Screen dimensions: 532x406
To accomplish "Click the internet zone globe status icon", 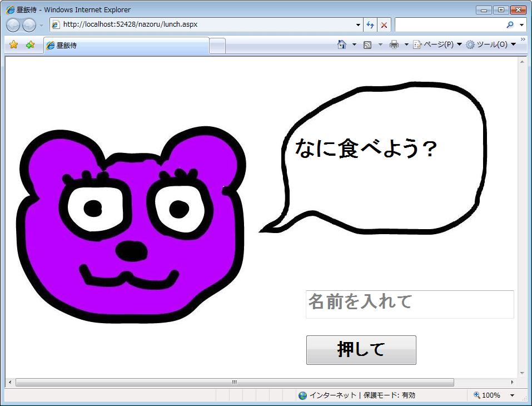I will point(302,395).
